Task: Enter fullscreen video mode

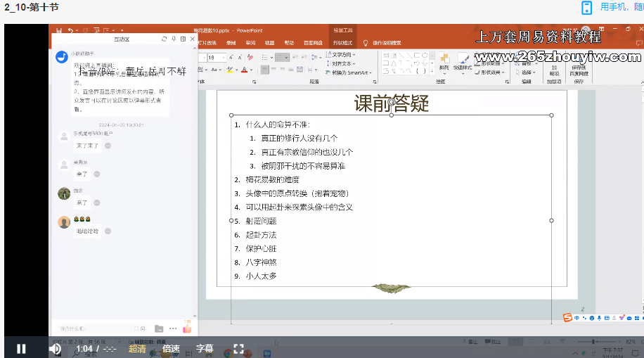Action: pos(238,349)
